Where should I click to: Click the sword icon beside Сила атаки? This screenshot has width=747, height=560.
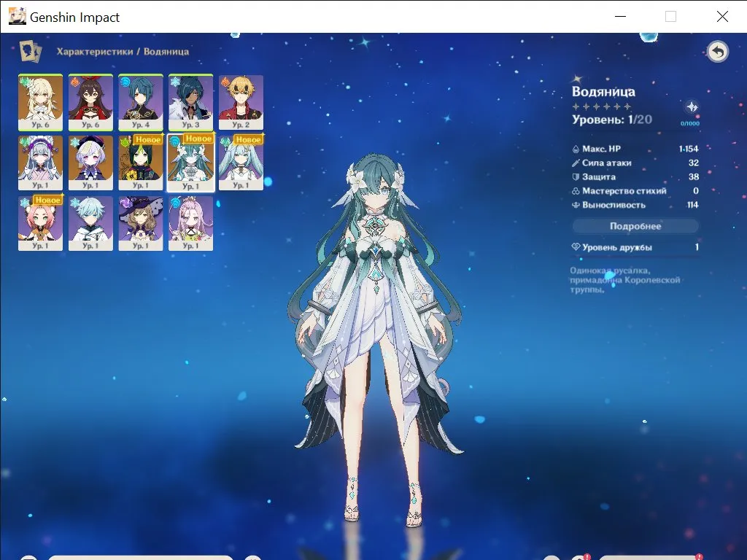576,163
